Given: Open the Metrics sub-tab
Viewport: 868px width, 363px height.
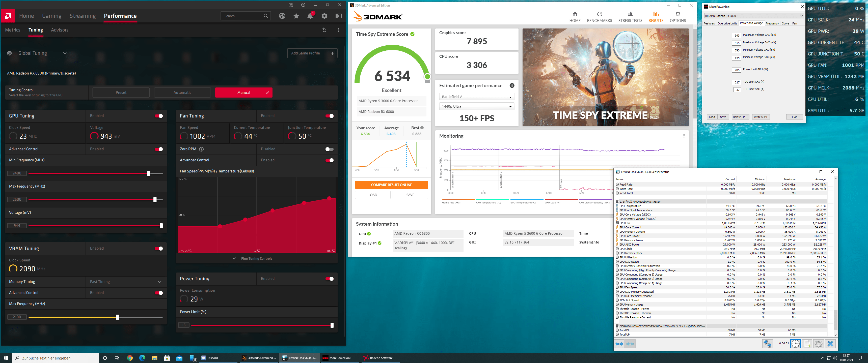Looking at the screenshot, I should [13, 30].
